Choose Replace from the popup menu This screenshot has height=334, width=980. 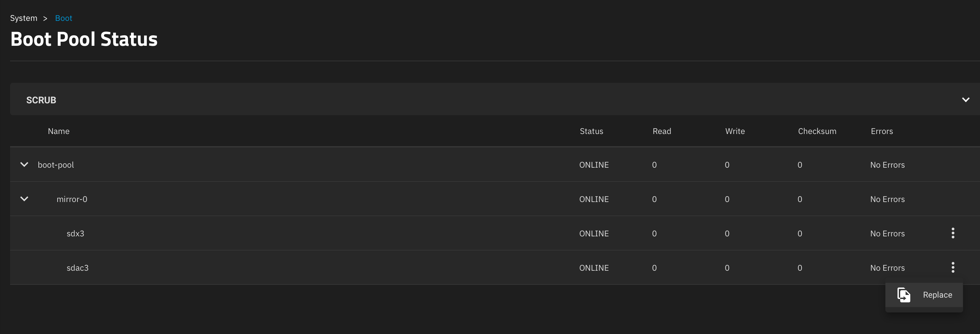[x=924, y=295]
